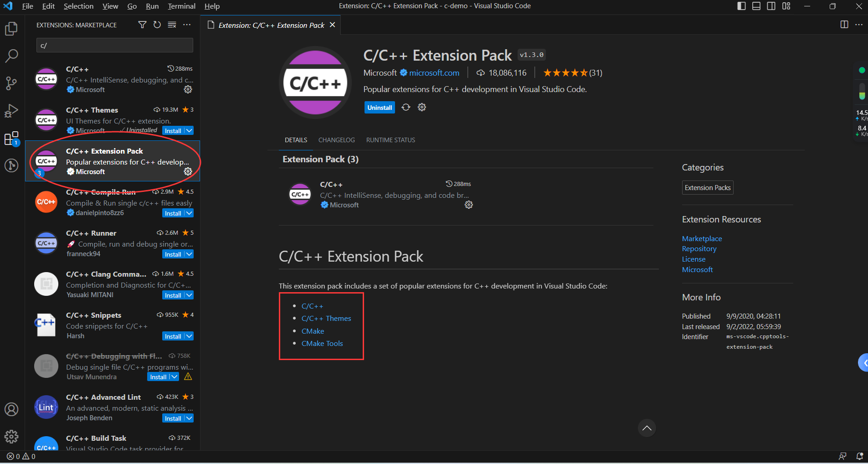Open the CMake Tools link in description
The height and width of the screenshot is (464, 868).
tap(322, 343)
